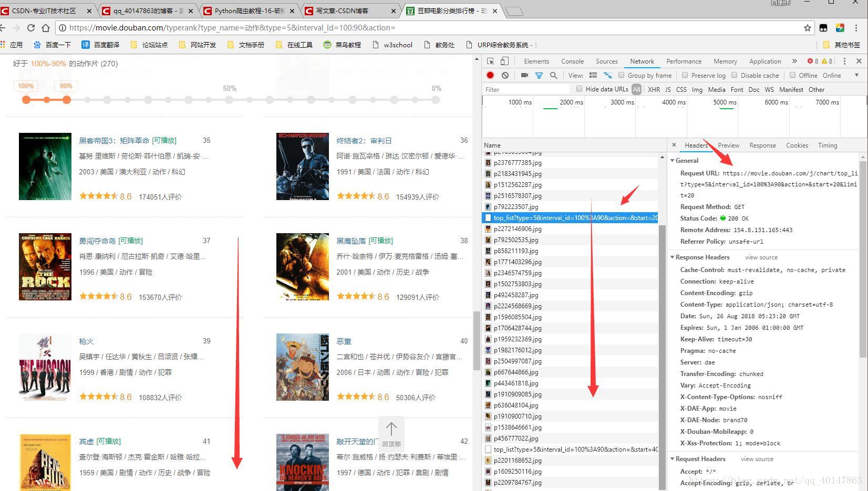Image resolution: width=868 pixels, height=491 pixels.
Task: Click the network Filter input field
Action: tap(526, 89)
